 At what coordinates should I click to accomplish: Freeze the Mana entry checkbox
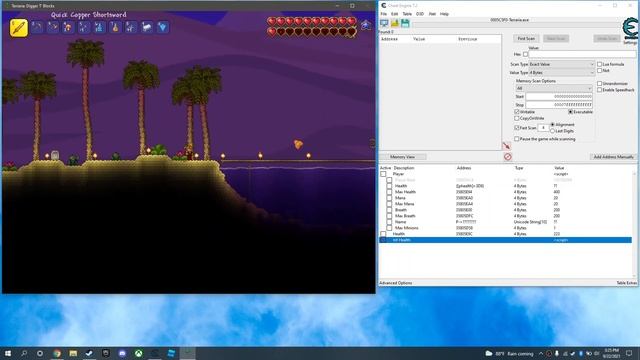point(389,198)
